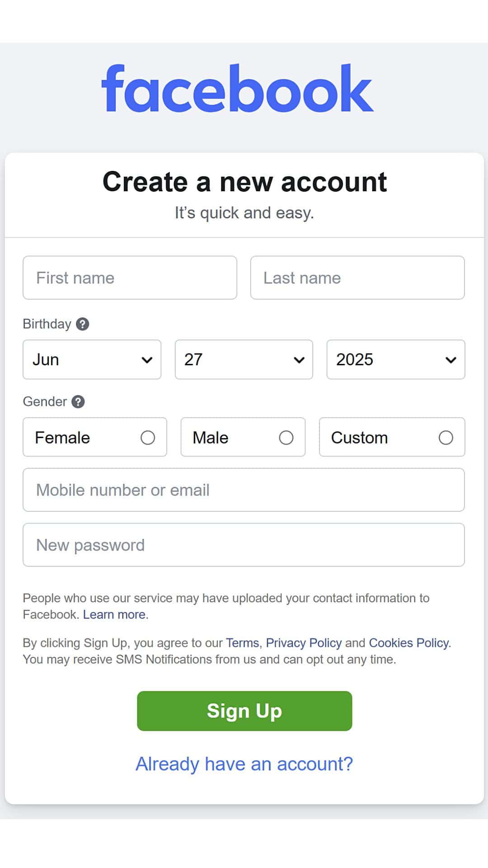The image size is (488, 868).
Task: Select the Female gender option
Action: tap(147, 437)
